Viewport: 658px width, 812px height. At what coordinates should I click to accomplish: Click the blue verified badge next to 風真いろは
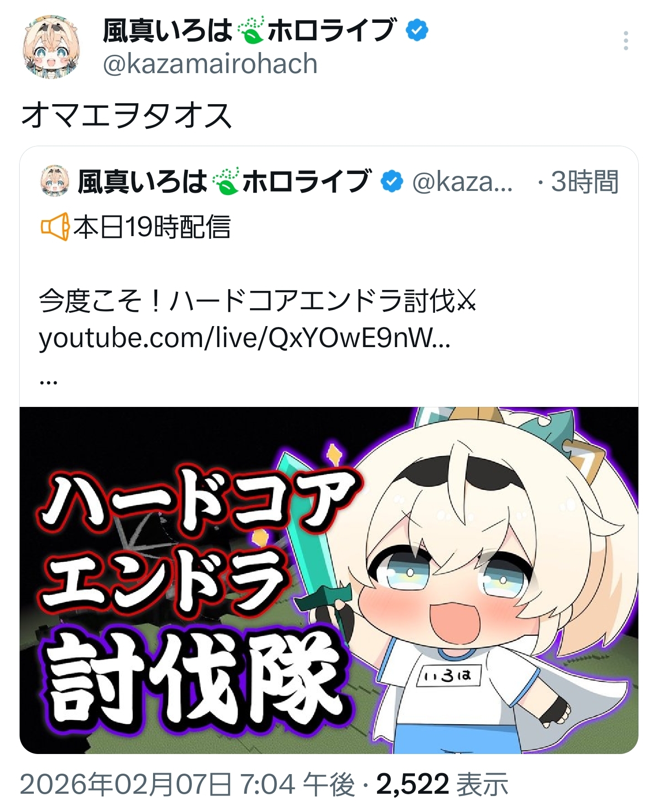pyautogui.click(x=417, y=31)
